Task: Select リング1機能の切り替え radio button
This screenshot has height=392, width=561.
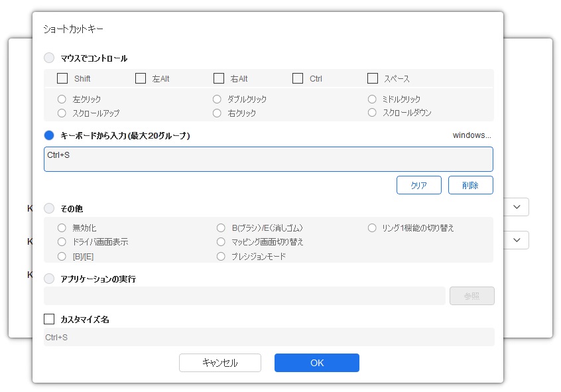Action: (373, 228)
